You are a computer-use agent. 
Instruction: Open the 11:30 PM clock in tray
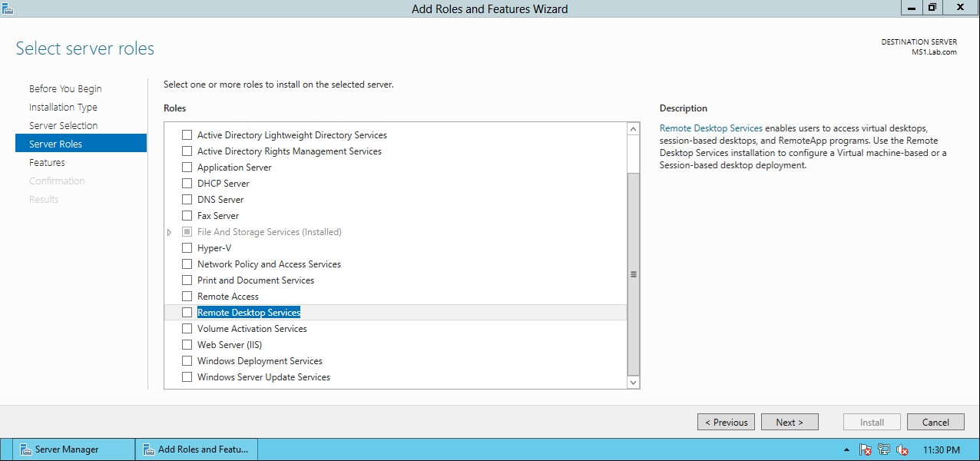point(942,450)
